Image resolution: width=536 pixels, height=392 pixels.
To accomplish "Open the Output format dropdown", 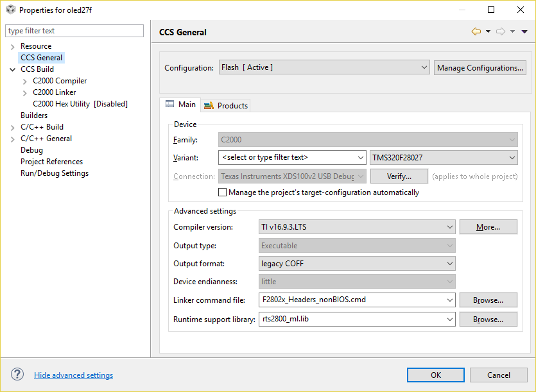I will (x=357, y=263).
